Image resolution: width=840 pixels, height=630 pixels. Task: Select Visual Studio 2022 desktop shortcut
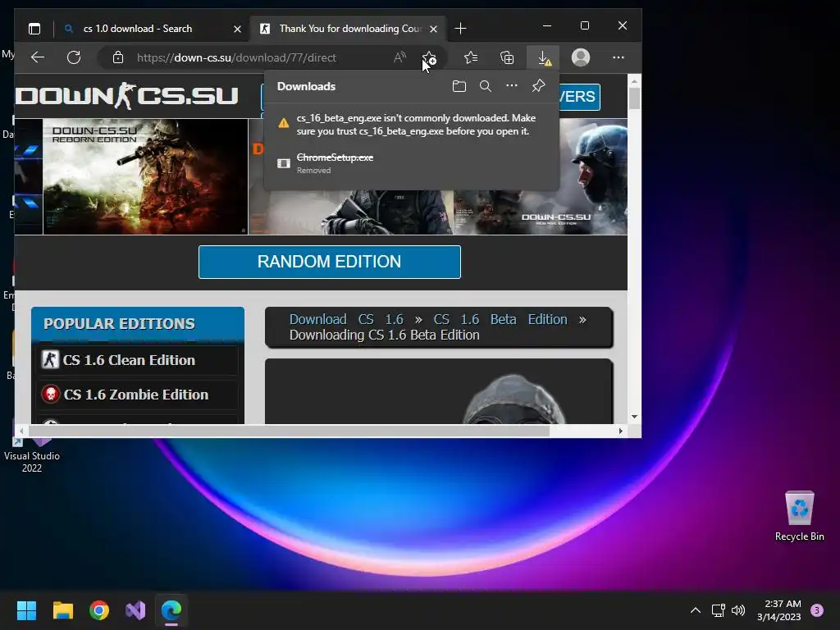(x=32, y=454)
